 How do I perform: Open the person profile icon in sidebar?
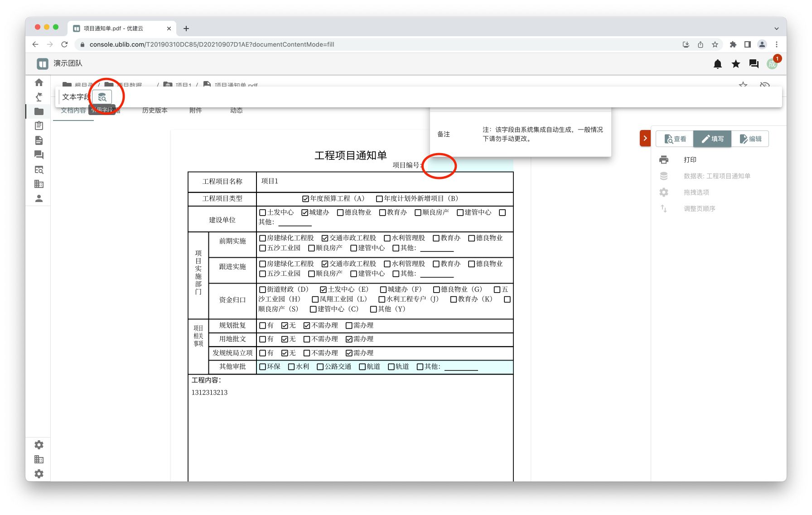click(x=39, y=198)
